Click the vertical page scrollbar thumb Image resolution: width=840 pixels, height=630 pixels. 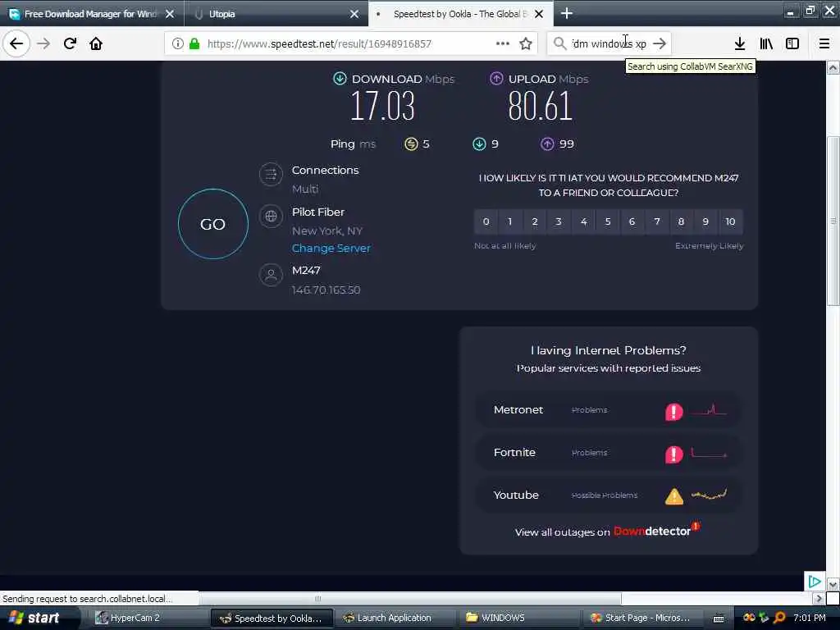pos(833,221)
